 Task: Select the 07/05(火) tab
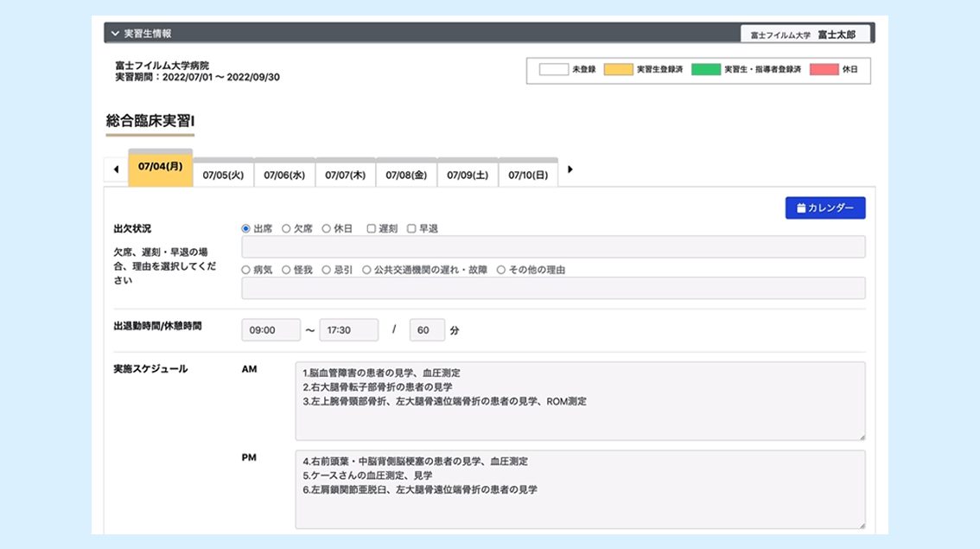(x=223, y=175)
